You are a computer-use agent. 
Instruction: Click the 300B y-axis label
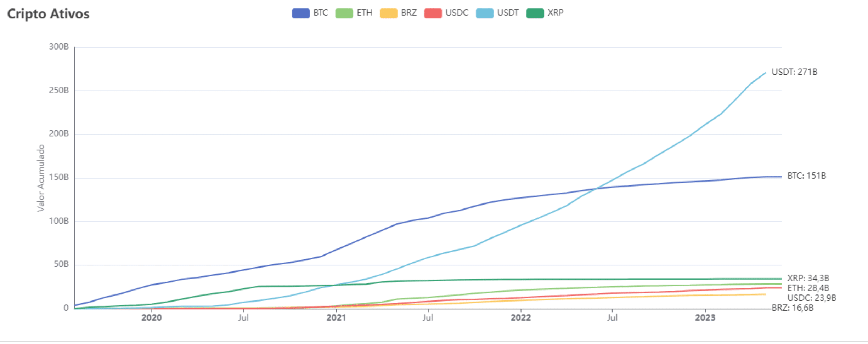point(59,47)
